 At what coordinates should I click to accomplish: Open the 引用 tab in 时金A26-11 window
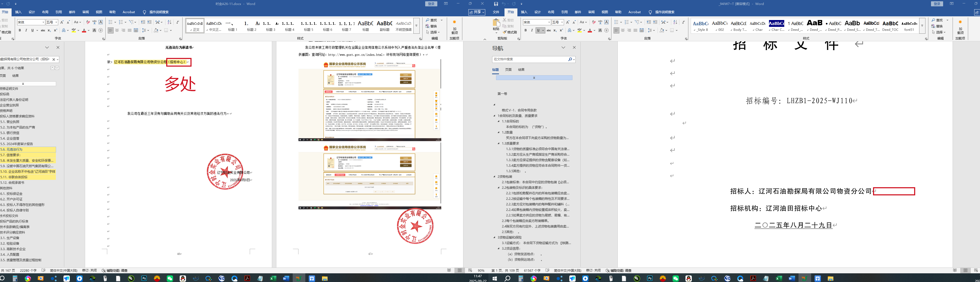click(58, 12)
